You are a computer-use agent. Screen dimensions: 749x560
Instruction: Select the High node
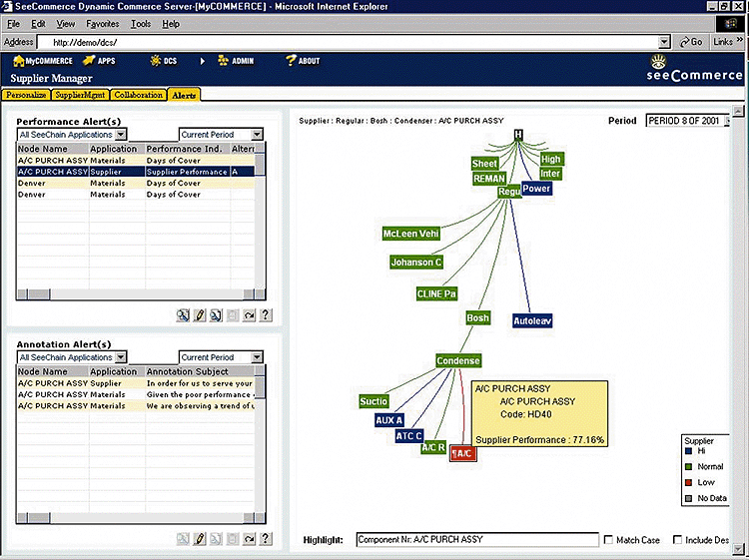pos(550,160)
